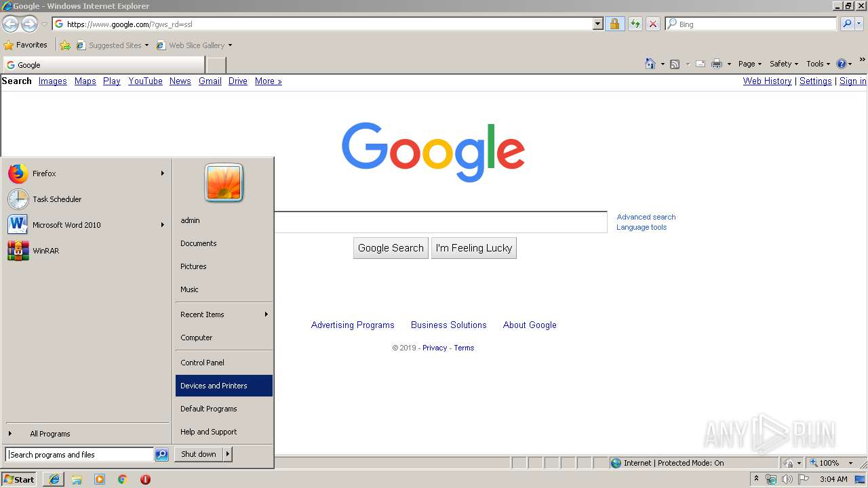Click the Action Center flag tray icon
The height and width of the screenshot is (488, 868).
804,479
